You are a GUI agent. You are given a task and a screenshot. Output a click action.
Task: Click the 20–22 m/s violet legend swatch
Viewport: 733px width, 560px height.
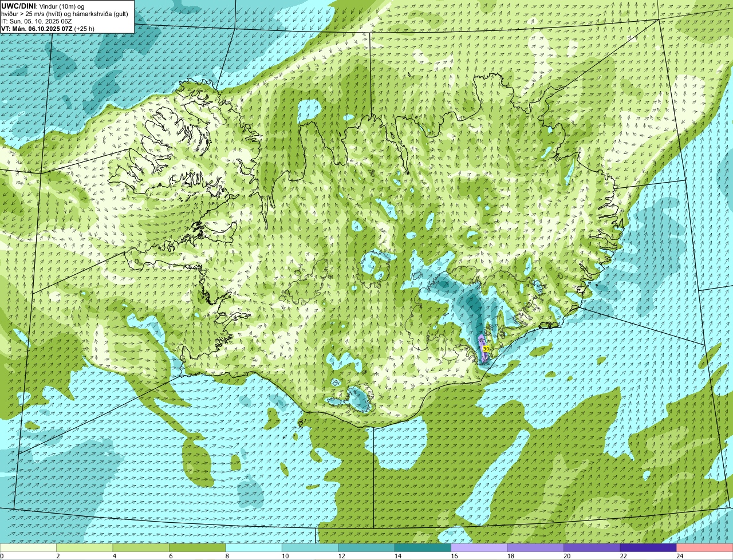pyautogui.click(x=592, y=547)
